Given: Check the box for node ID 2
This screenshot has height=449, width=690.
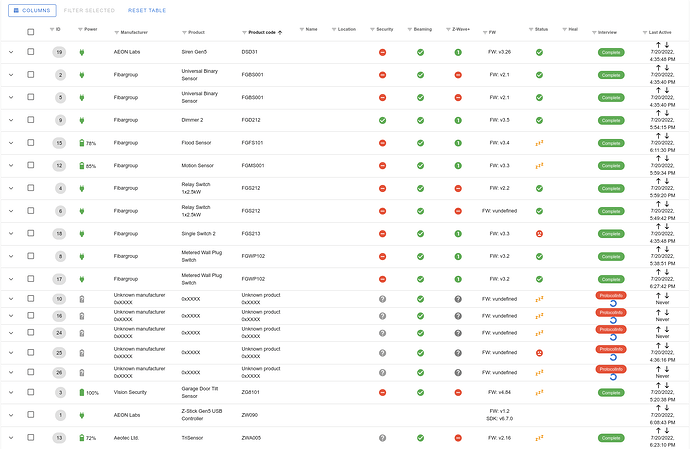Looking at the screenshot, I should [x=30, y=74].
